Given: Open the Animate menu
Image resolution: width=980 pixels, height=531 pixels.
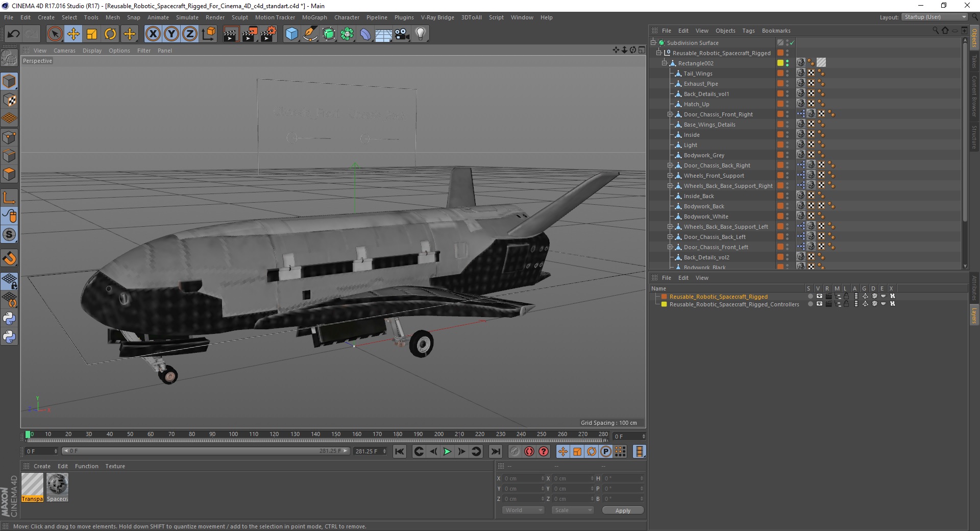Looking at the screenshot, I should pyautogui.click(x=158, y=17).
